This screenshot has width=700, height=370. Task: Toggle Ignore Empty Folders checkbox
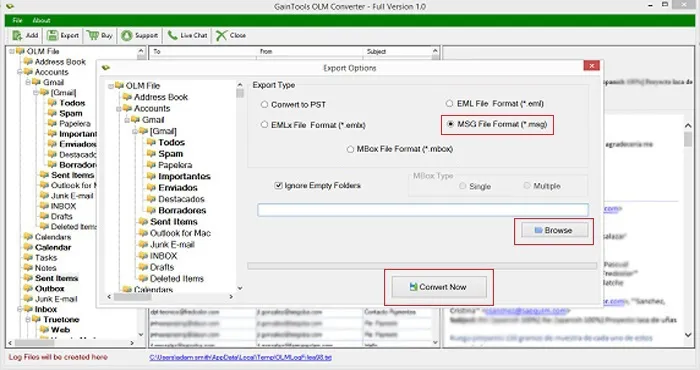pyautogui.click(x=279, y=185)
